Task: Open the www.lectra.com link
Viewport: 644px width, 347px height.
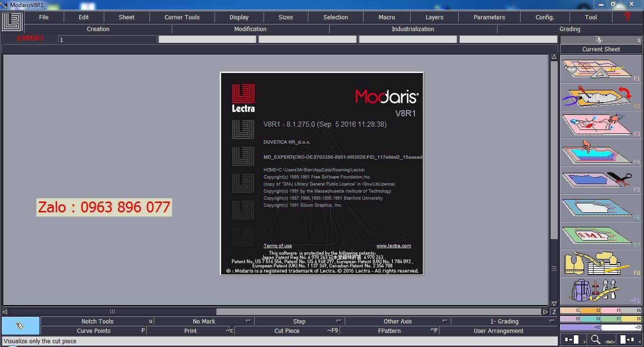Action: 394,246
